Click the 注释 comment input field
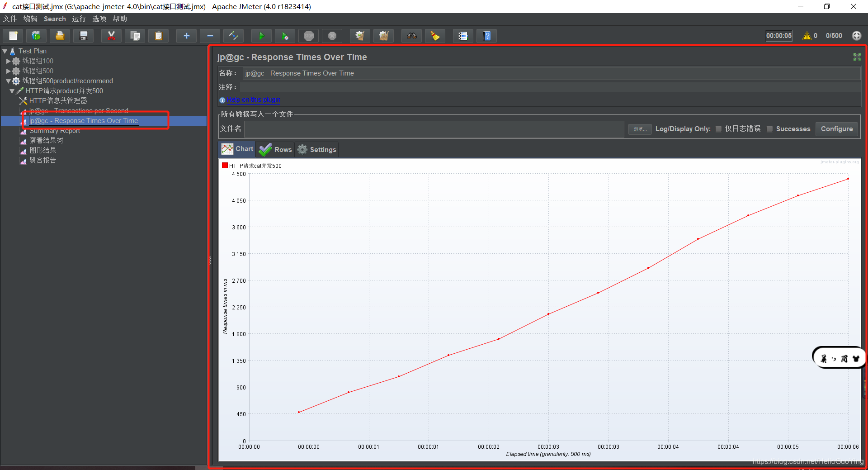868x470 pixels. click(x=550, y=87)
